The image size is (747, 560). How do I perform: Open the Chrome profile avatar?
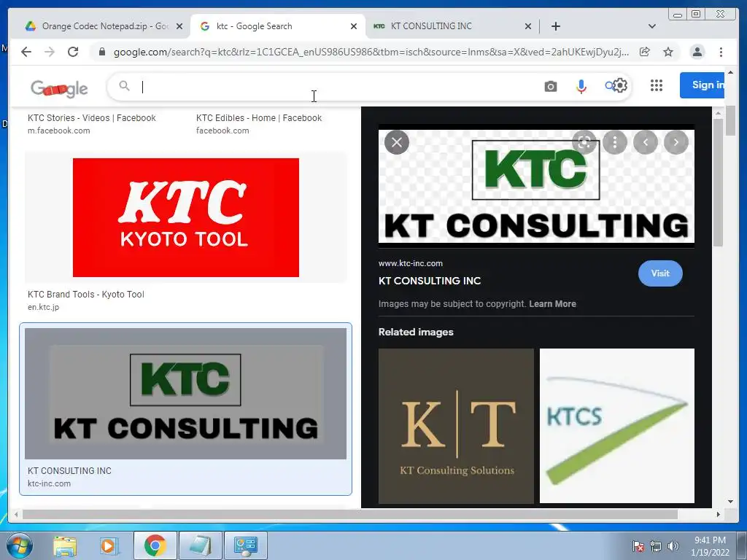697,52
